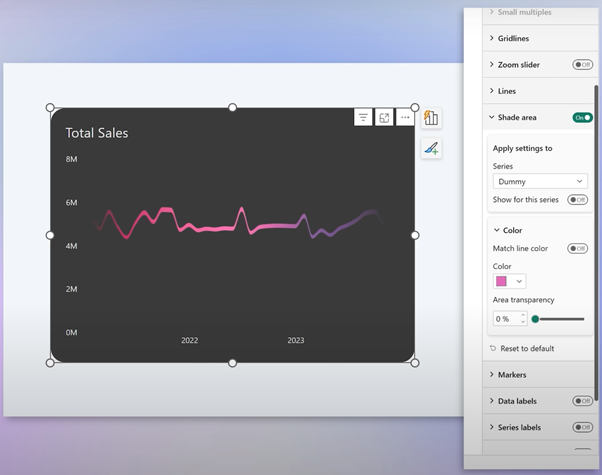This screenshot has width=602, height=475.
Task: Click the 8M y-axis label
Action: [71, 159]
